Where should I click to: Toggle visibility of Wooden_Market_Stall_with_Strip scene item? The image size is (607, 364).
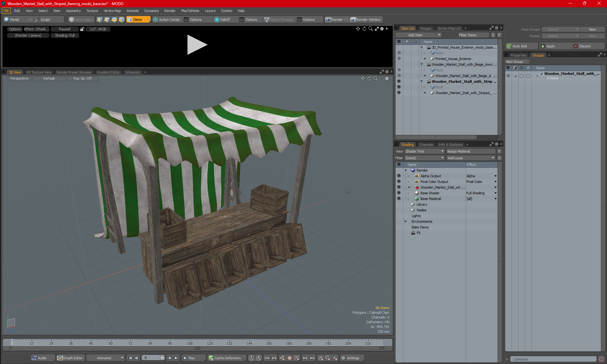coord(399,82)
